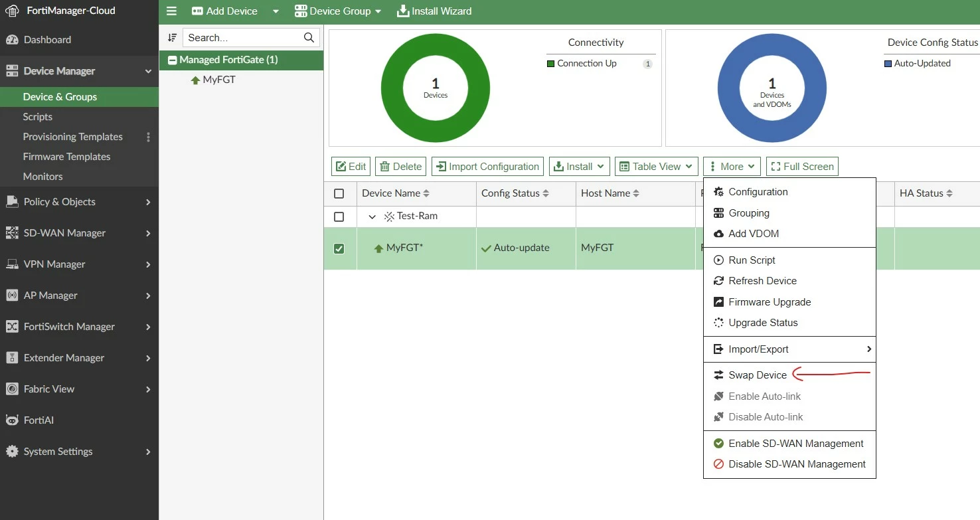This screenshot has height=520, width=980.
Task: Collapse the Device Manager chevron
Action: pos(148,71)
